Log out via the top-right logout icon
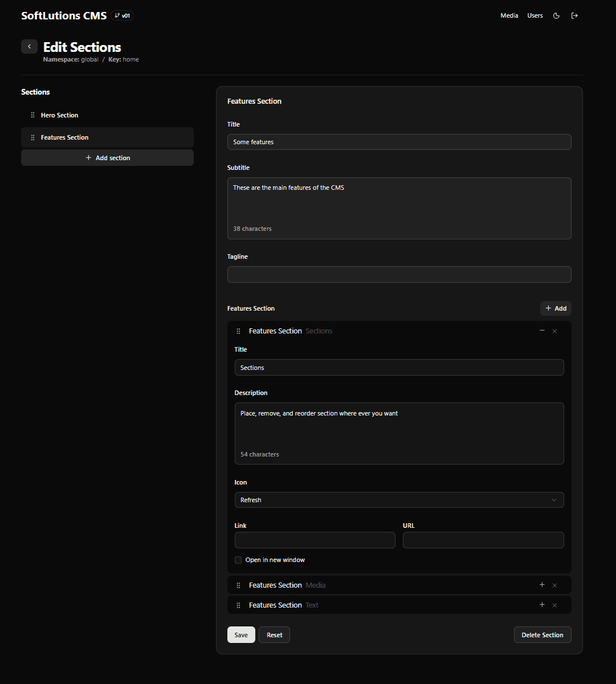This screenshot has height=684, width=616. click(574, 15)
